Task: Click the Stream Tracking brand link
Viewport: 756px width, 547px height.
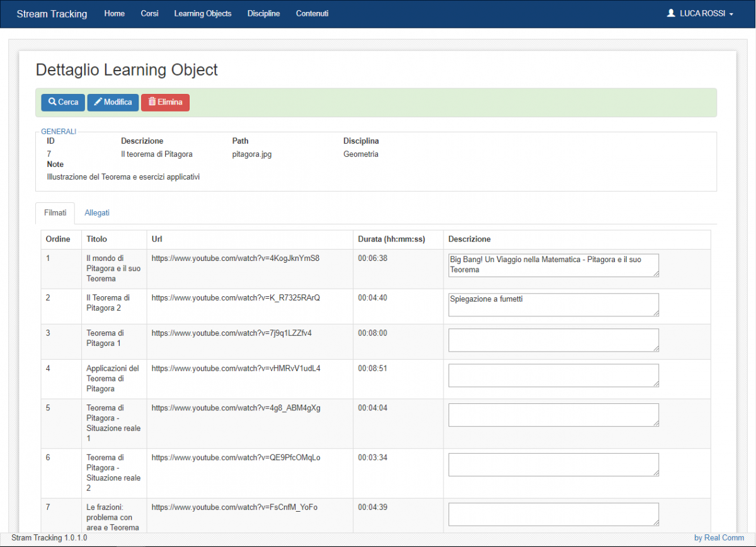Action: coord(52,14)
